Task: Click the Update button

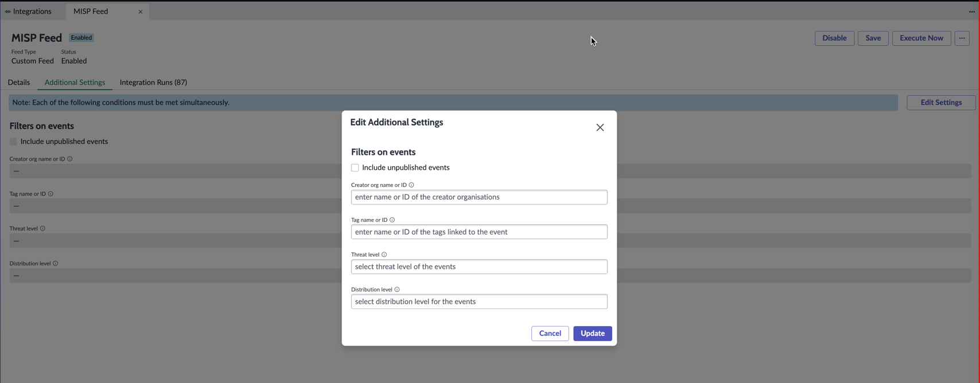Action: coord(593,333)
